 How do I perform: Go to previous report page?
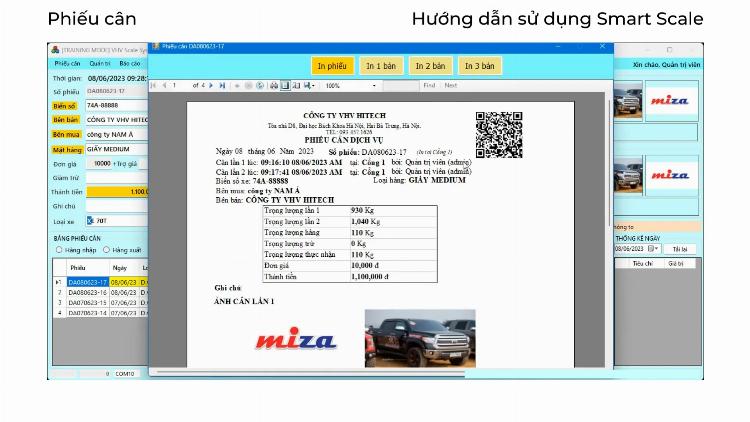(165, 86)
